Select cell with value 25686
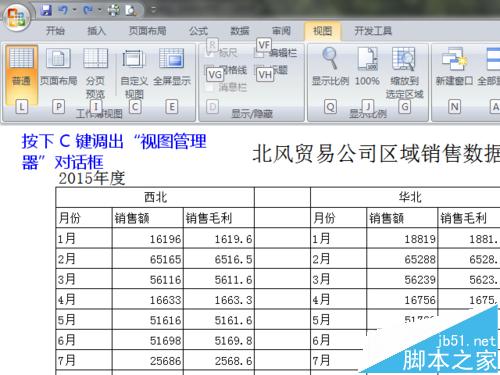The width and height of the screenshot is (500, 375). pos(148,360)
